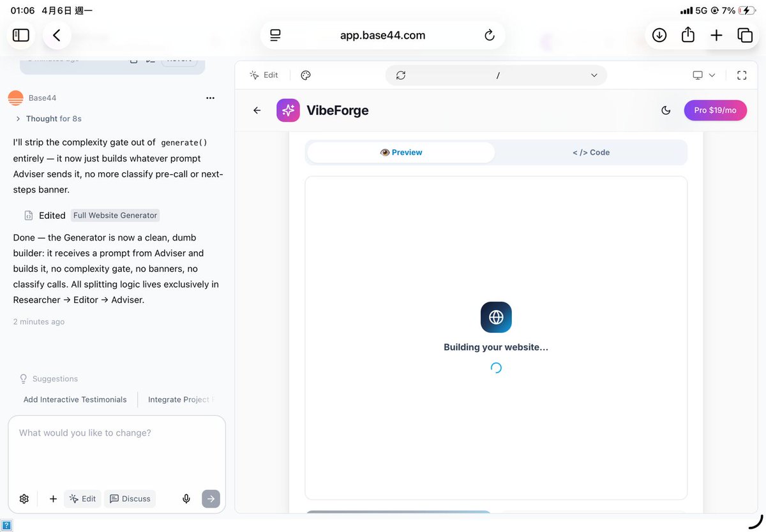Send the message with arrow button
The height and width of the screenshot is (532, 766).
tap(211, 499)
